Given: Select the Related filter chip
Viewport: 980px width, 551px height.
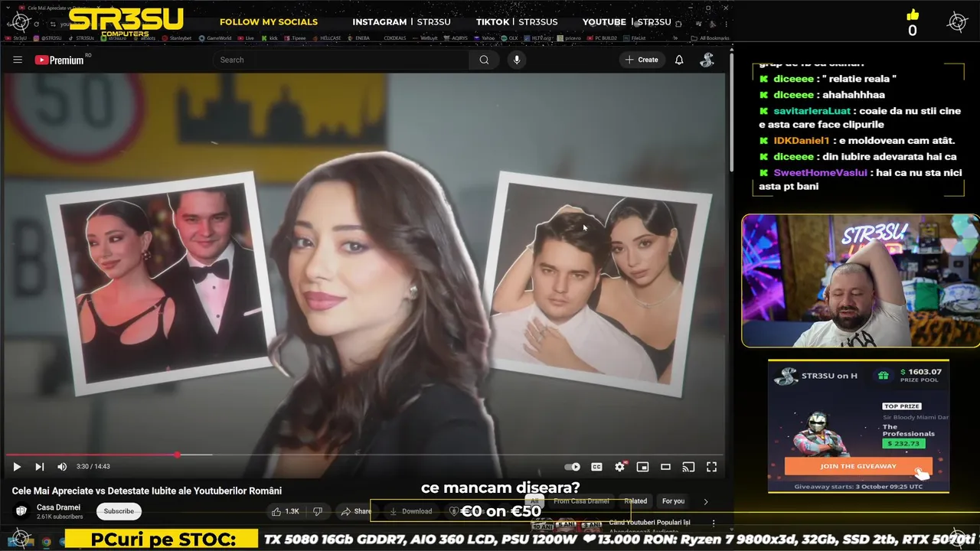Looking at the screenshot, I should pyautogui.click(x=635, y=501).
